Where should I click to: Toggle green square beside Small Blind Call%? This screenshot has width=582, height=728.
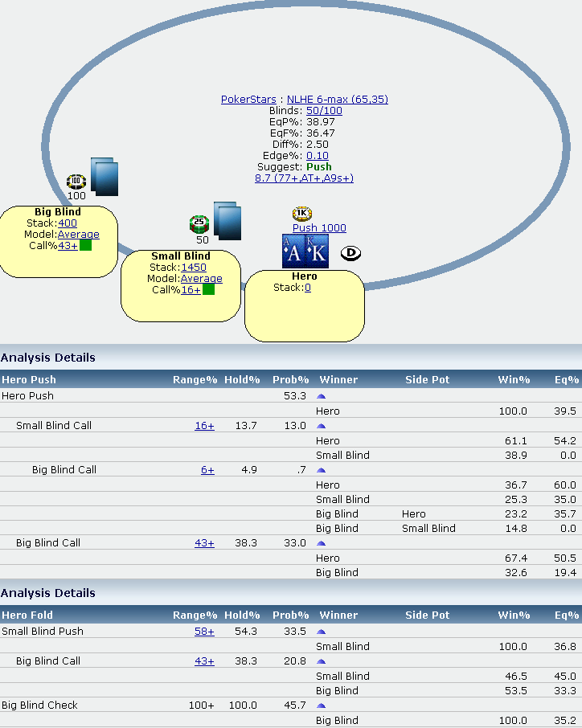tap(208, 289)
